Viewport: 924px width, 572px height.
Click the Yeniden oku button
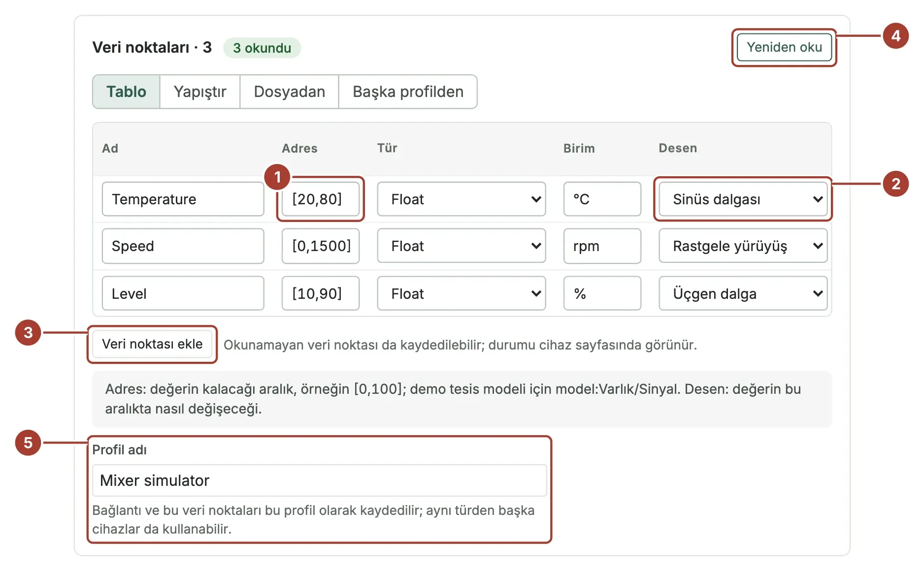coord(784,47)
